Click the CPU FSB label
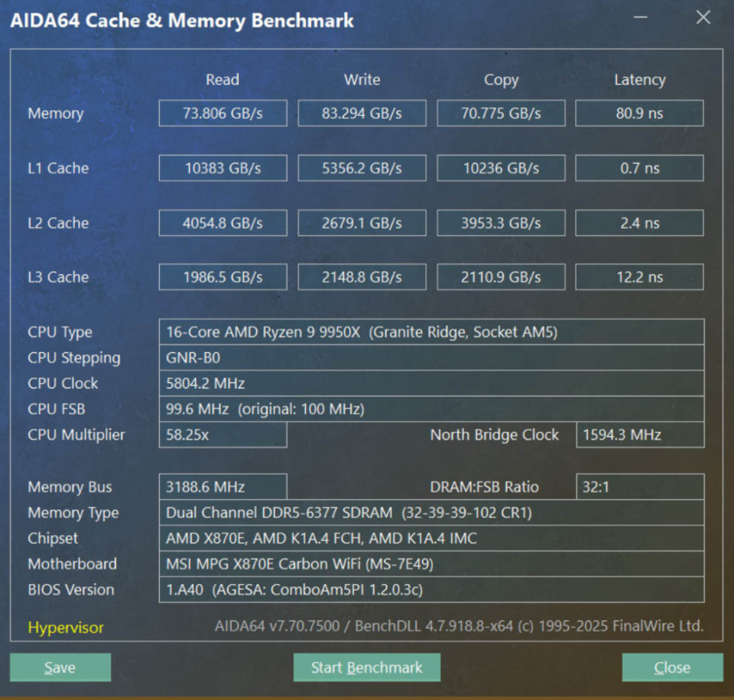Viewport: 734px width, 700px height. pos(57,409)
